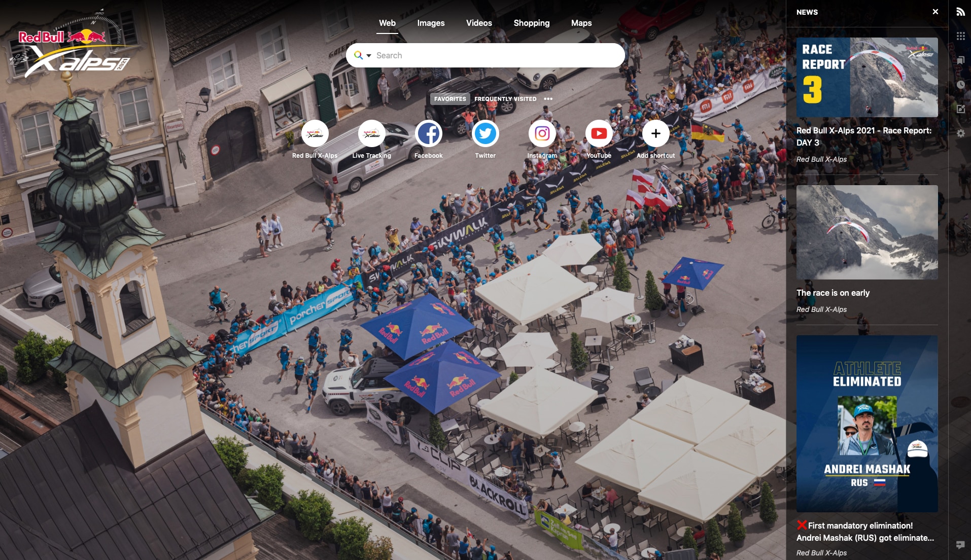Open the history clock icon in sidebar
Viewport: 971px width, 560px height.
coord(960,85)
